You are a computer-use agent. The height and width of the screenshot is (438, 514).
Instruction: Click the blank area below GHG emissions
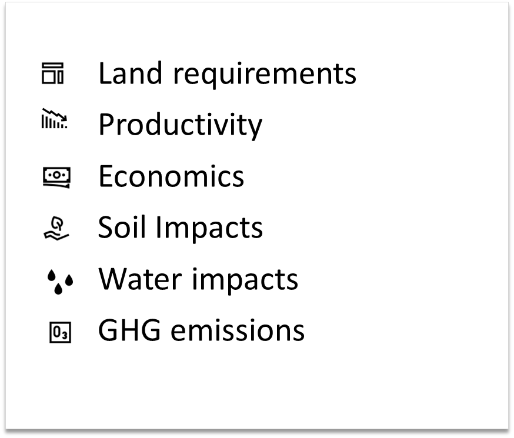257,387
